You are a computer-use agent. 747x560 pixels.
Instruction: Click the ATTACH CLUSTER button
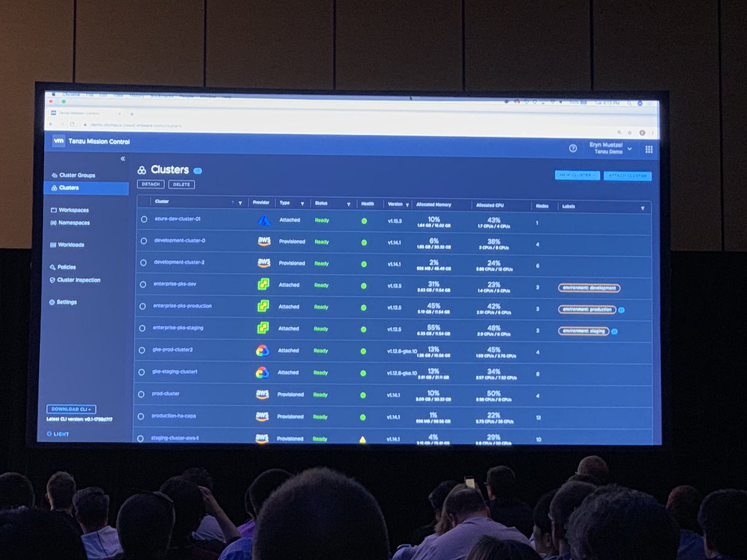627,176
